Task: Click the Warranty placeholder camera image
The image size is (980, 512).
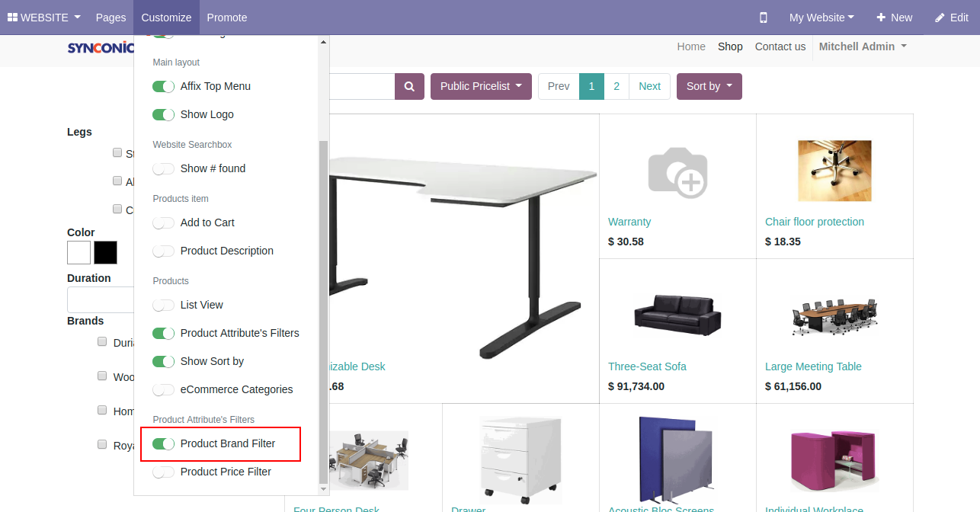Action: 677,172
